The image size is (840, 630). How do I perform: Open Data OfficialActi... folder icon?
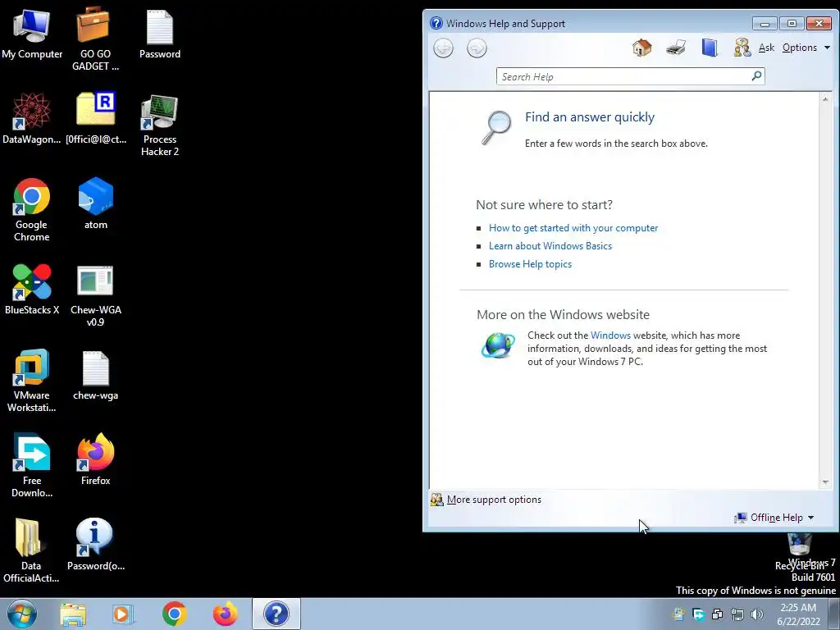click(x=30, y=550)
